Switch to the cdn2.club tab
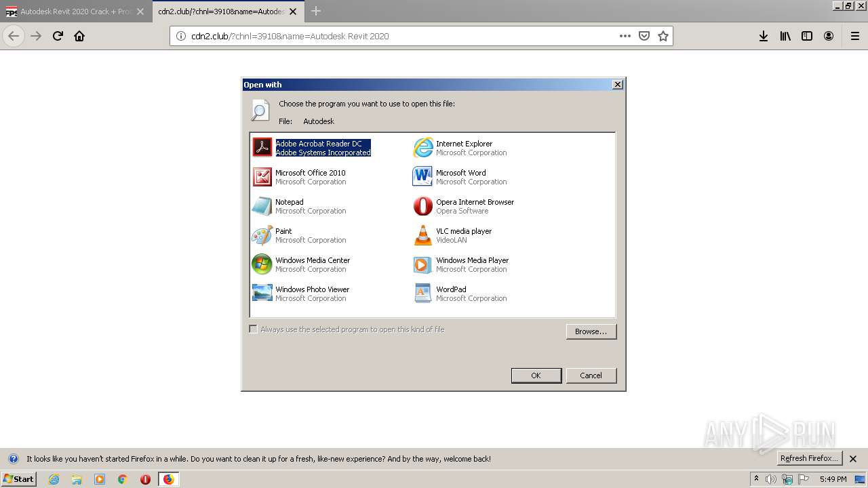 [228, 12]
